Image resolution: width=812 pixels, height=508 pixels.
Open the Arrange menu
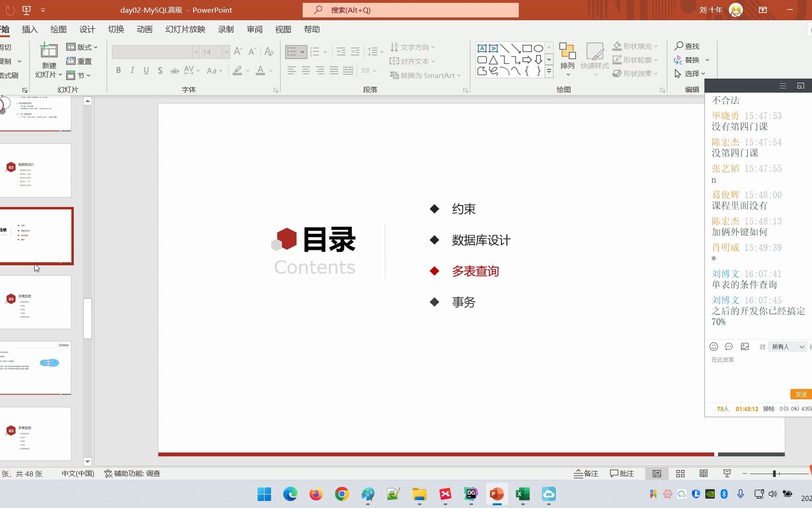[567, 59]
